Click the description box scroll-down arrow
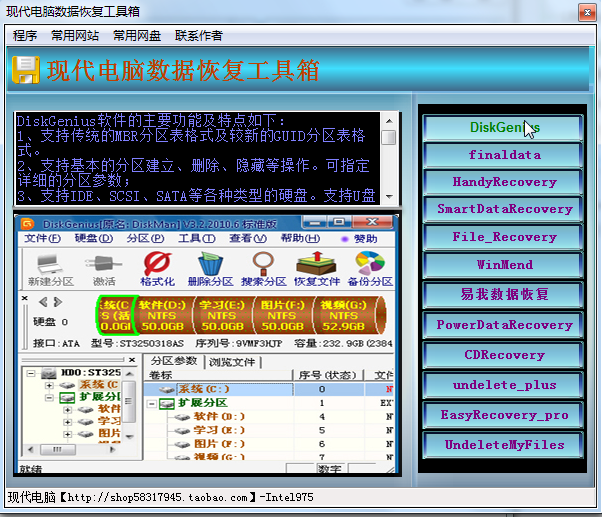This screenshot has height=517, width=602. [389, 197]
